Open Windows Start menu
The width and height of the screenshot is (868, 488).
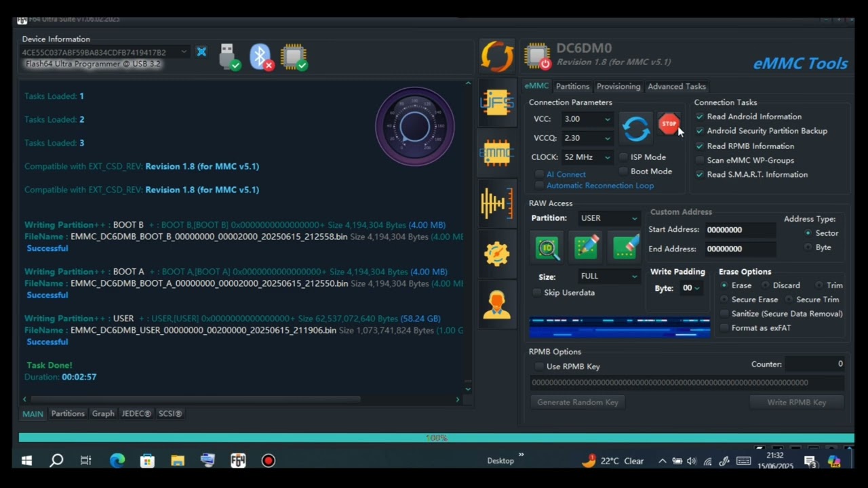click(x=26, y=461)
